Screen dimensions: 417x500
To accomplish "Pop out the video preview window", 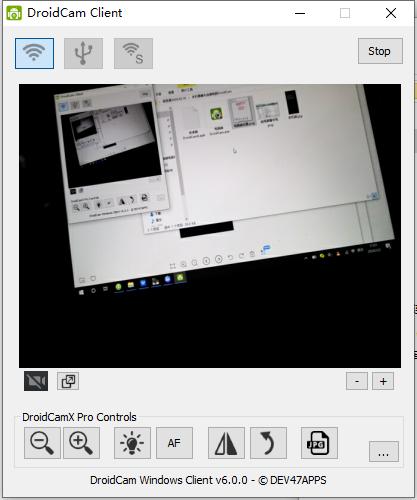I will click(x=68, y=381).
